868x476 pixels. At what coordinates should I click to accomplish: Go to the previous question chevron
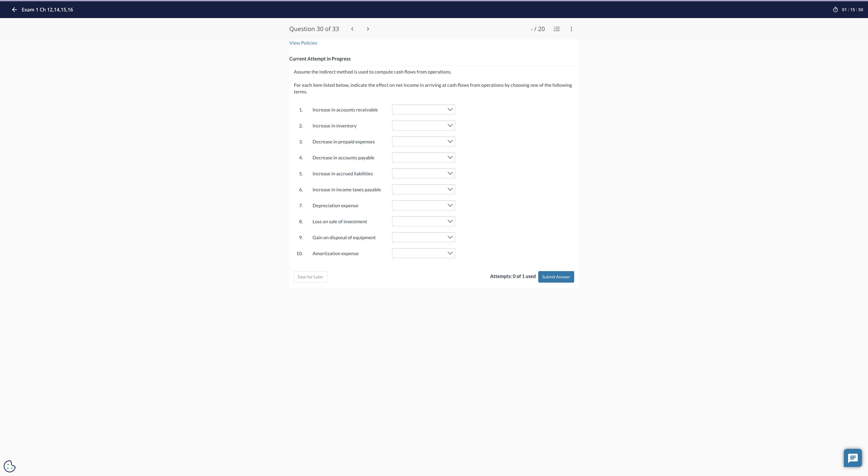[x=352, y=29]
